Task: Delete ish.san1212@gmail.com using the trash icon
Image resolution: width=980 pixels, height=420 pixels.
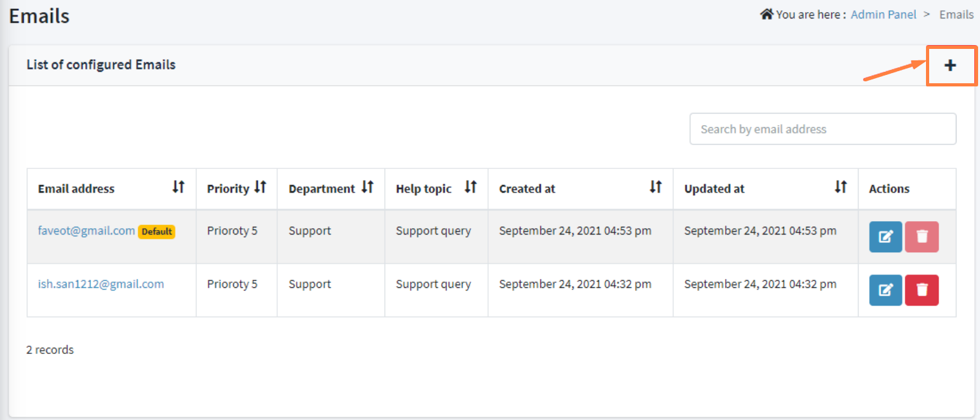Action: point(922,290)
